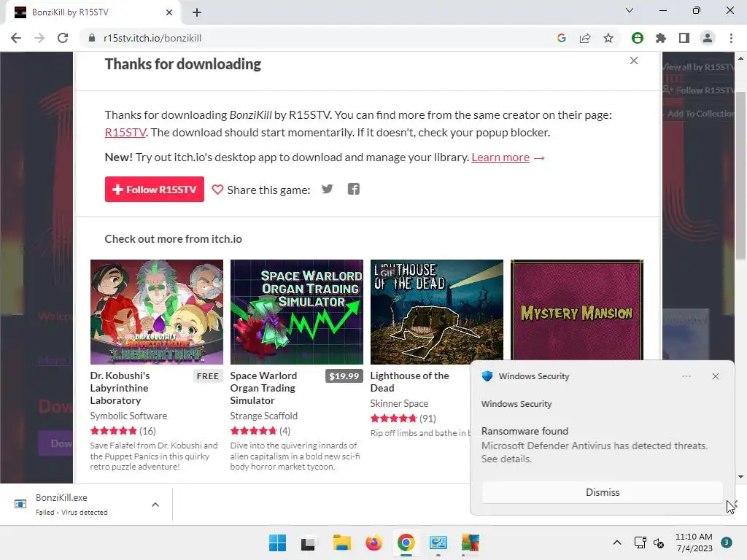Click the monitor app icon on taskbar
Viewport: 747px width, 560px height.
point(438,542)
